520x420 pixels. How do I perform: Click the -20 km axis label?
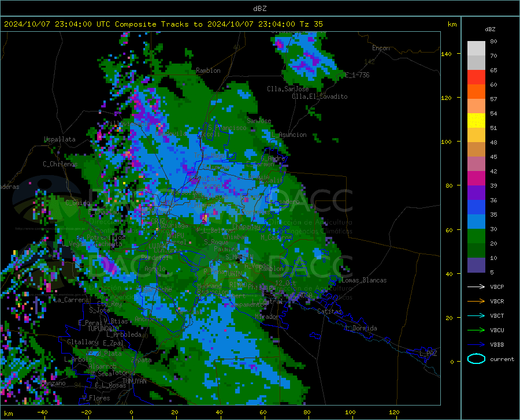click(86, 412)
